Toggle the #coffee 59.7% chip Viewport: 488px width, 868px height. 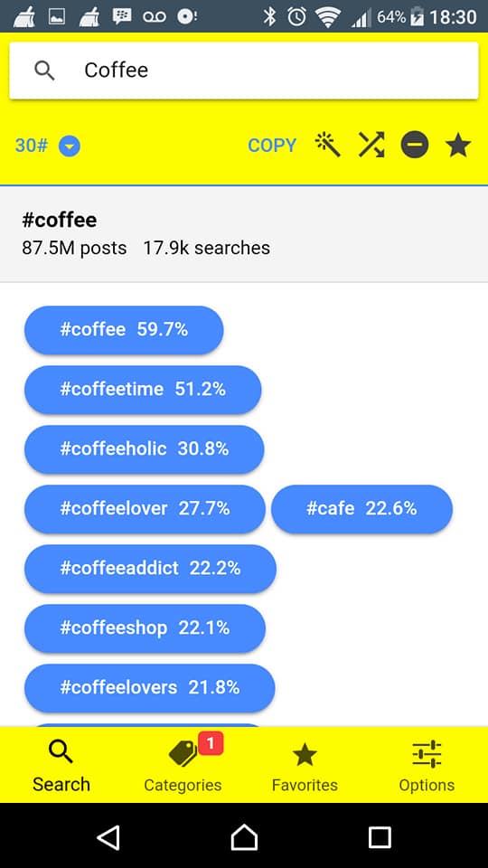[124, 330]
